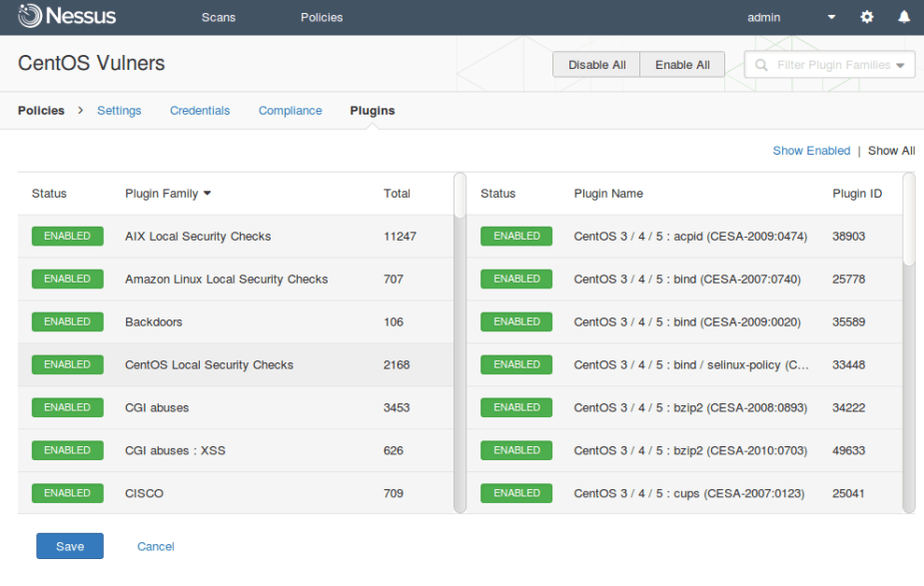Viewport: 924px width, 586px height.
Task: Toggle status of CGI abuses : XSS
Action: tap(67, 450)
